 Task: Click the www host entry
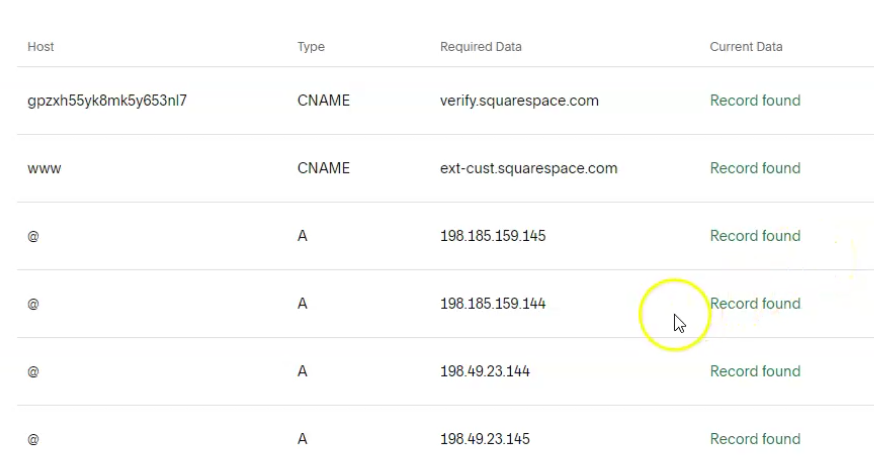coord(44,169)
